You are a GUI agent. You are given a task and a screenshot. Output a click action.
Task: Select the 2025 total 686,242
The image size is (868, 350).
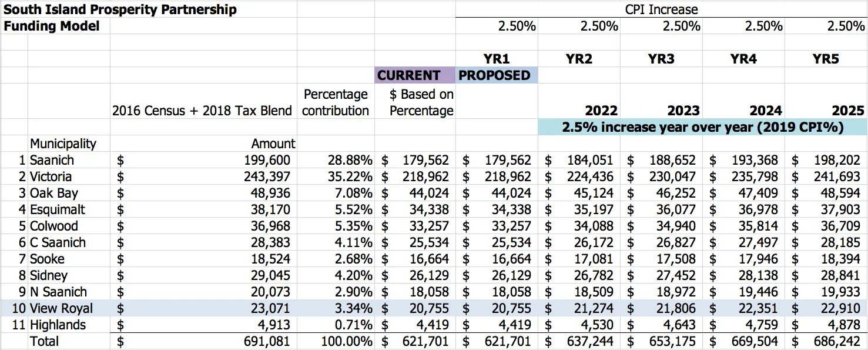point(837,341)
